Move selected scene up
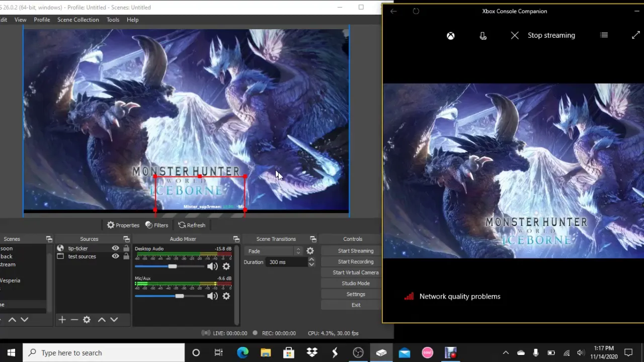 tap(12, 320)
